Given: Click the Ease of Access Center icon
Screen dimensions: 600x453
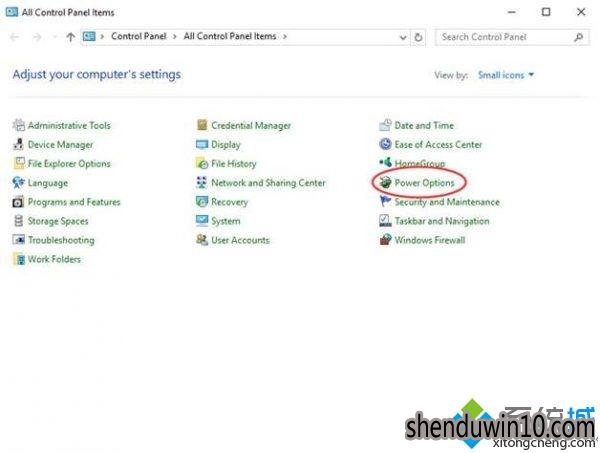Looking at the screenshot, I should [x=385, y=144].
